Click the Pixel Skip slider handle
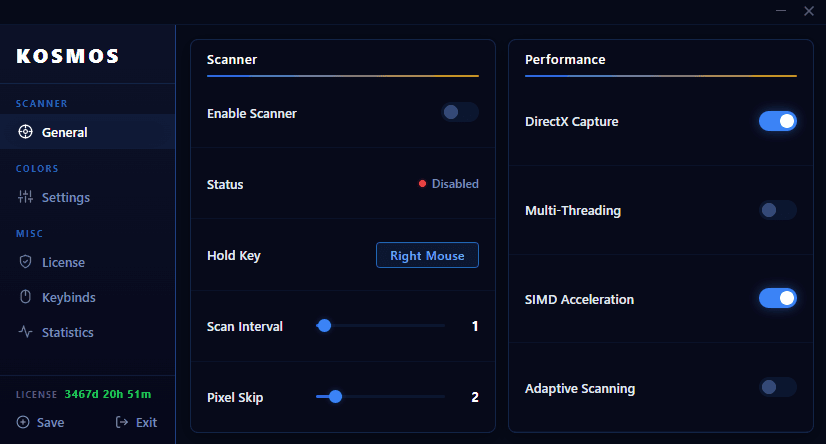 point(335,396)
